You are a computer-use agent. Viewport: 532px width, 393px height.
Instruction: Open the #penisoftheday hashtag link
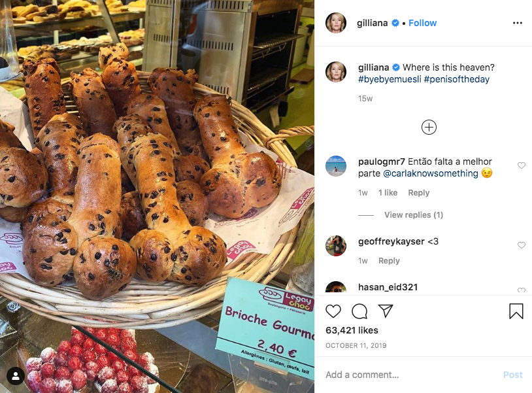tap(457, 79)
